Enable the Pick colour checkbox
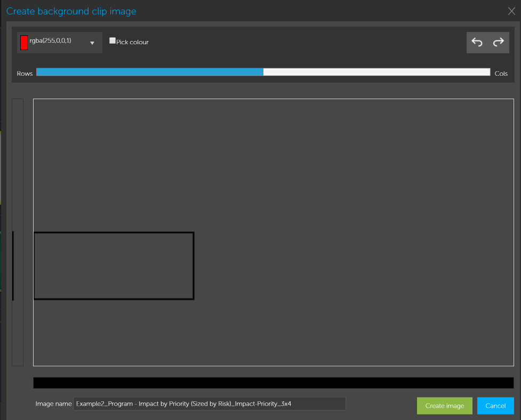This screenshot has height=420, width=521. pyautogui.click(x=113, y=41)
